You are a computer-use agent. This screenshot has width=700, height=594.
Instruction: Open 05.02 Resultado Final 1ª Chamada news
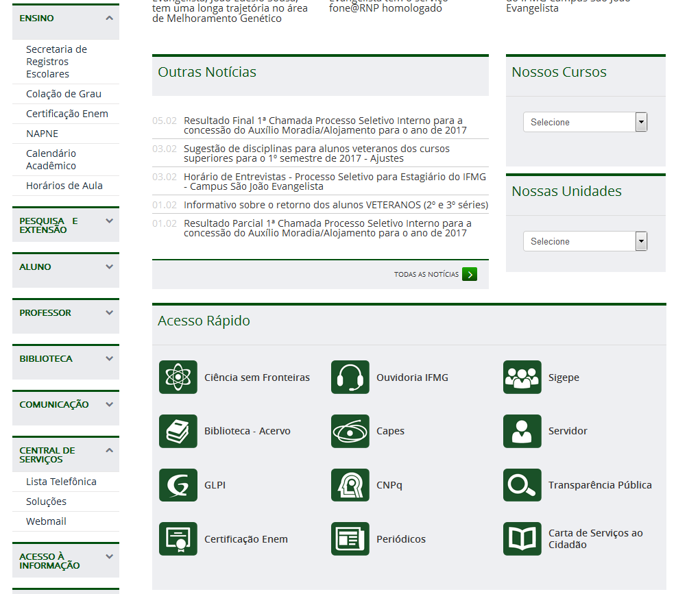(x=325, y=125)
